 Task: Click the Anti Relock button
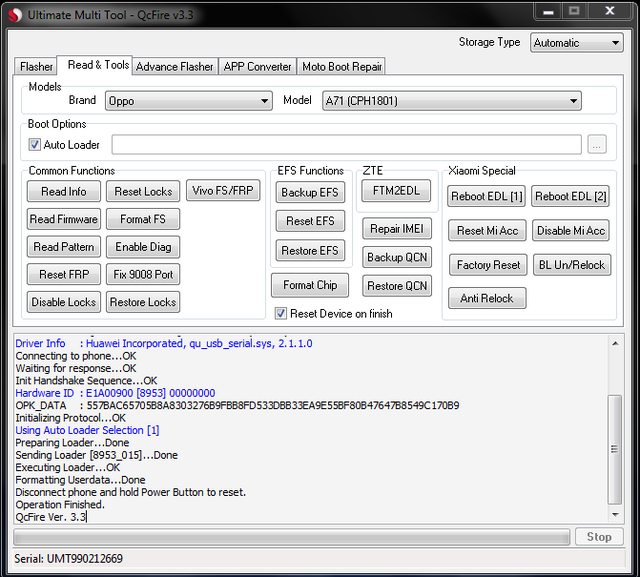click(487, 298)
